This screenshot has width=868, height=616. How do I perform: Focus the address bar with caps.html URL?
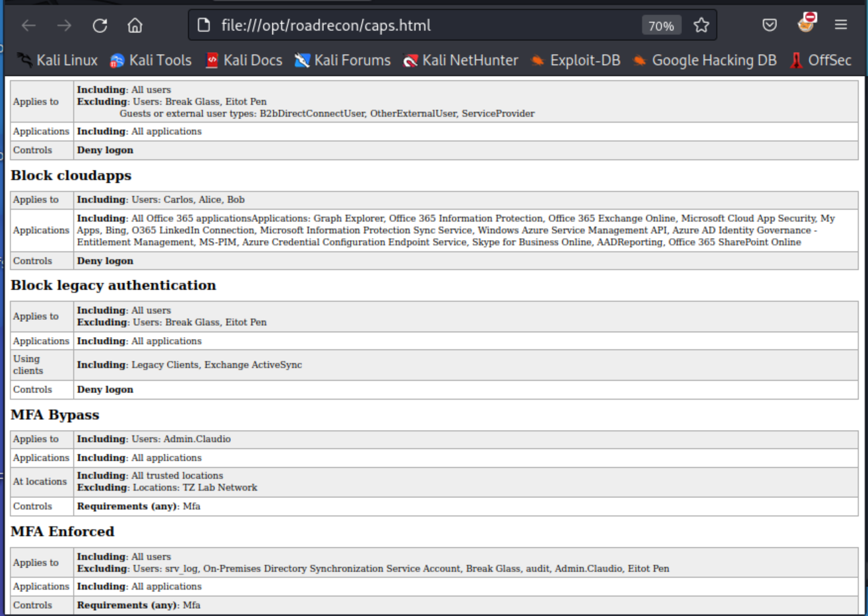tap(422, 26)
